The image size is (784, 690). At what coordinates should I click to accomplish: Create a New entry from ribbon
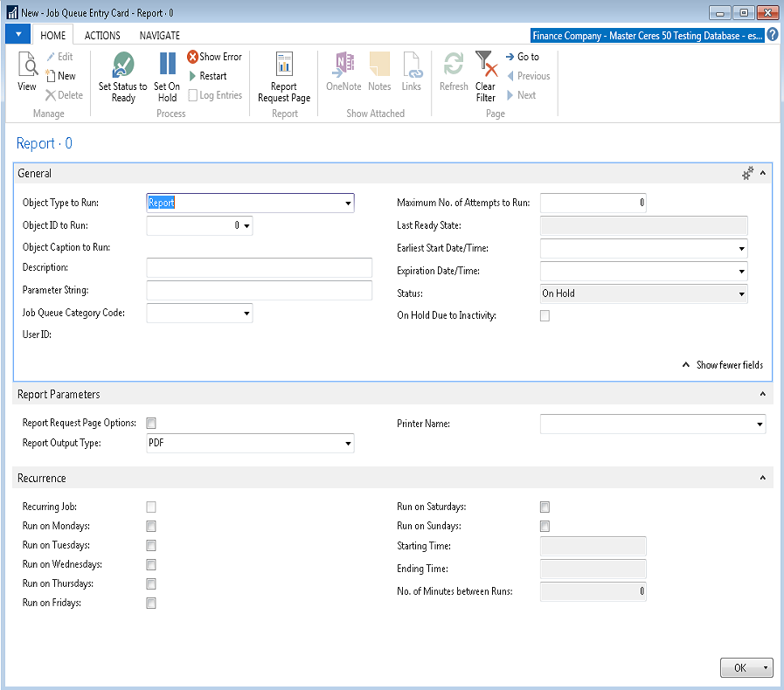click(x=60, y=76)
